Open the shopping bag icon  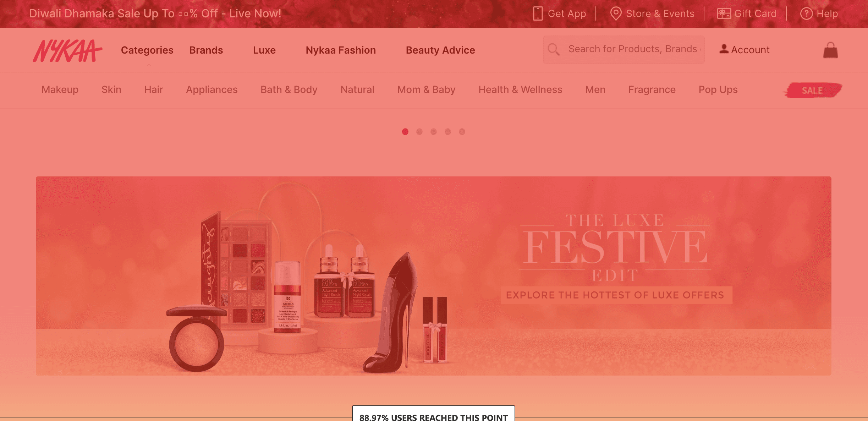click(830, 50)
